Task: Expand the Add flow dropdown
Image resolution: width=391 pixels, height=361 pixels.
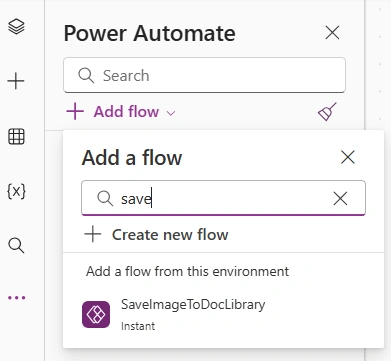Action: tap(121, 112)
